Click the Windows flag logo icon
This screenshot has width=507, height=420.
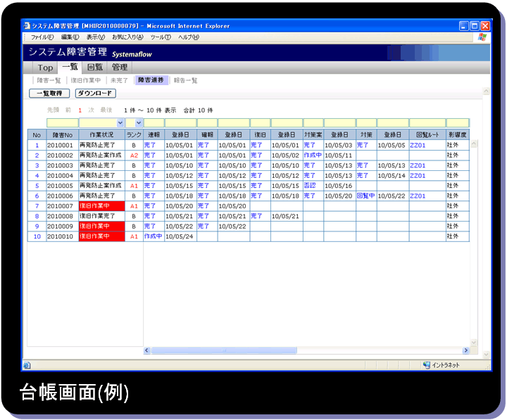coord(482,37)
